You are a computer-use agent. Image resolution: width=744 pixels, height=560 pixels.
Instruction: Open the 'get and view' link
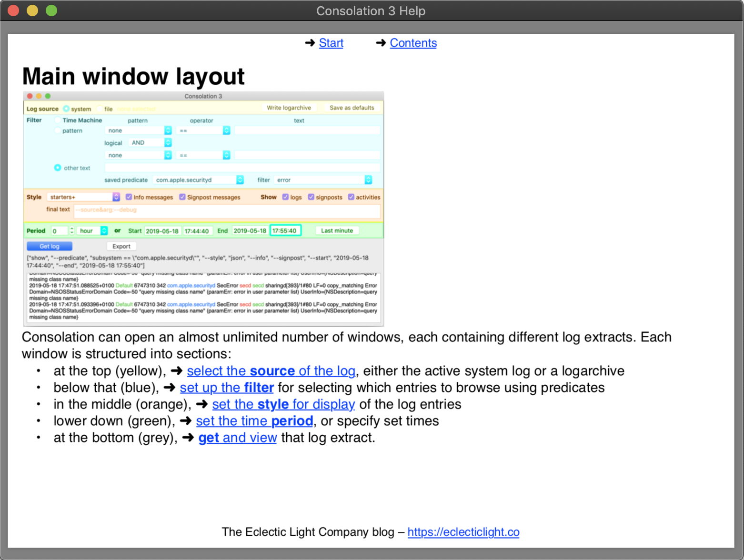pos(237,437)
